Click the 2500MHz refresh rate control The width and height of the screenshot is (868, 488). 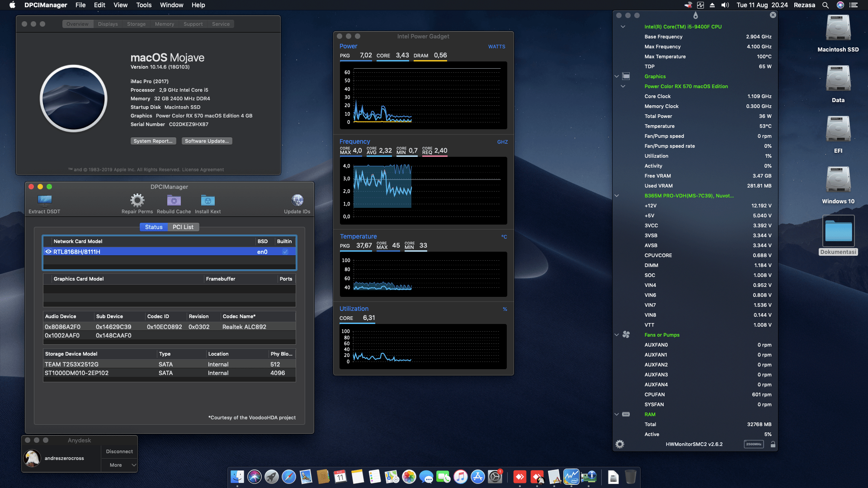click(x=753, y=444)
